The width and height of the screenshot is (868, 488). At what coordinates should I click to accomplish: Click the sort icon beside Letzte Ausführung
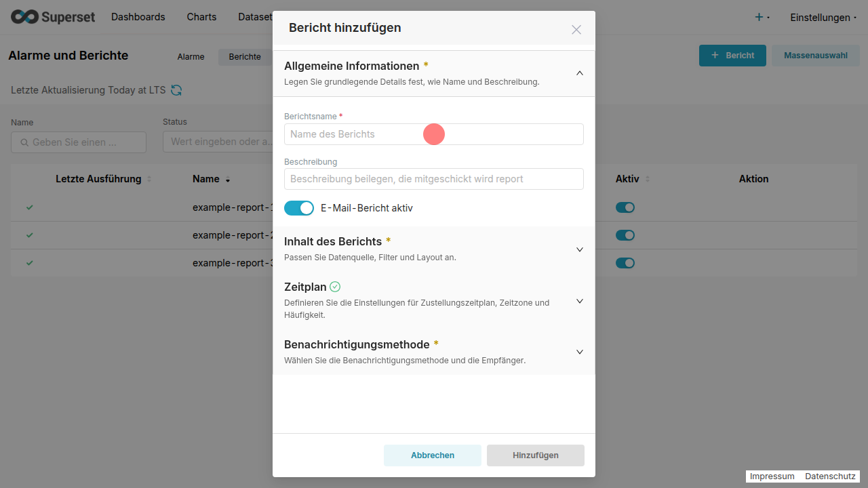(x=149, y=179)
